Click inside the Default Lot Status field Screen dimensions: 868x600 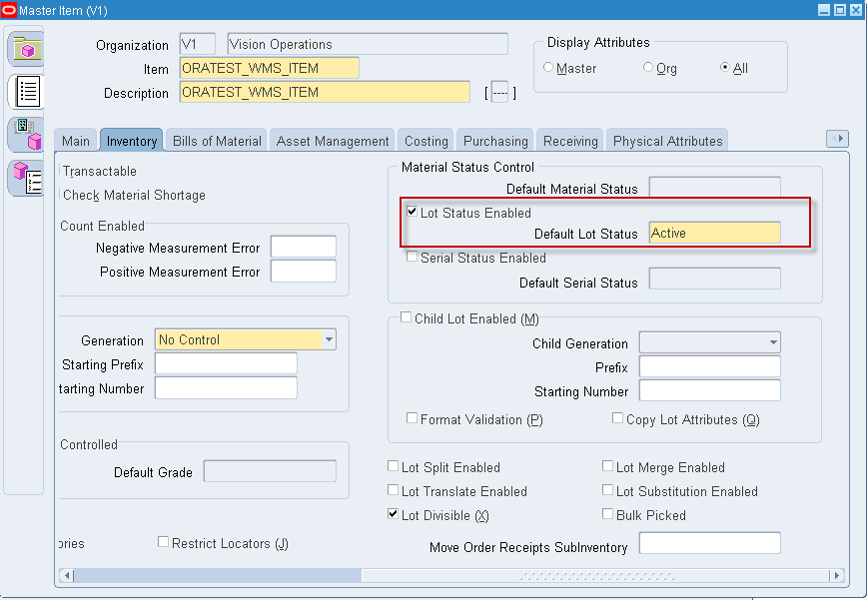pos(713,233)
